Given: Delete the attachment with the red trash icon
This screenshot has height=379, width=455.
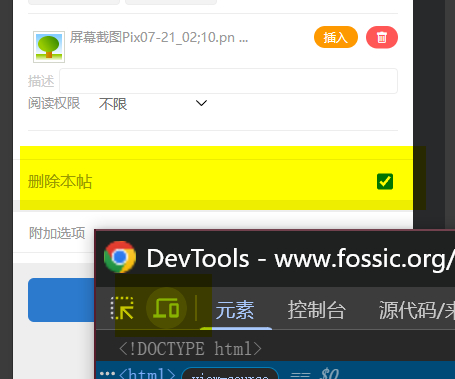Looking at the screenshot, I should [x=382, y=37].
